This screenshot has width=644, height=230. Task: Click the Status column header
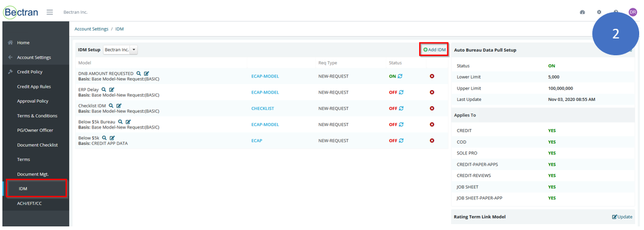[x=395, y=62]
